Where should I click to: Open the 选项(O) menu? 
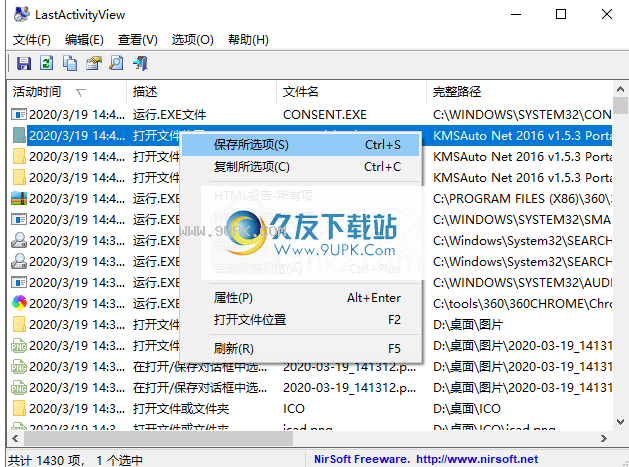coord(193,40)
